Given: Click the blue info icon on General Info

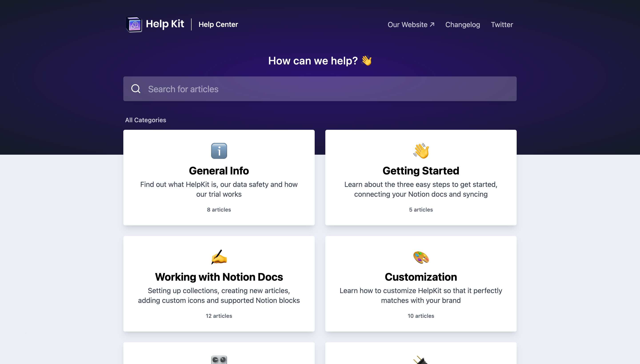Looking at the screenshot, I should 219,151.
